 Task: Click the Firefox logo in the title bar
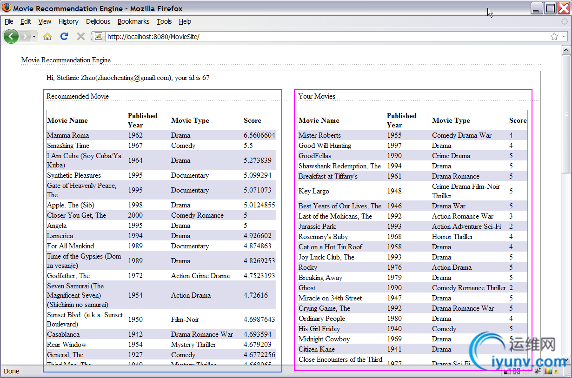(x=6, y=7)
